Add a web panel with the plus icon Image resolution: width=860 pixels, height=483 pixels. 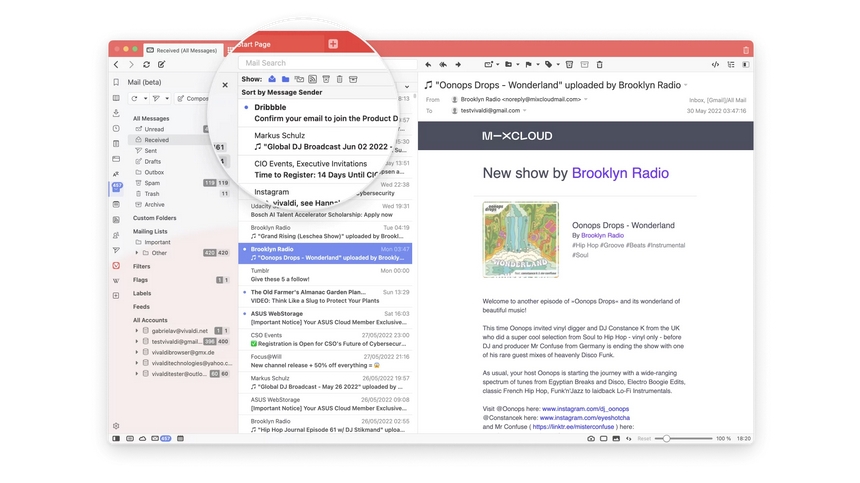(x=116, y=296)
